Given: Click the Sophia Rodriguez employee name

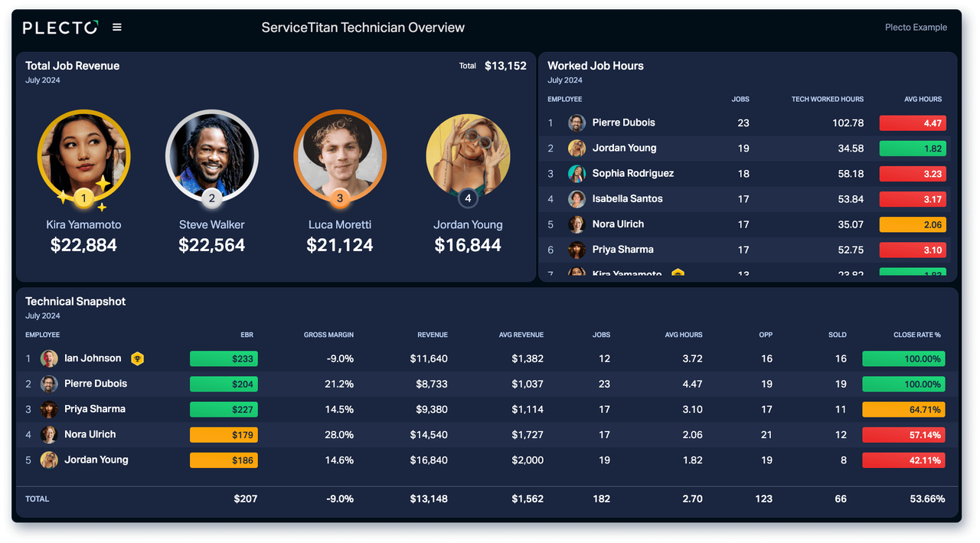Looking at the screenshot, I should 632,173.
